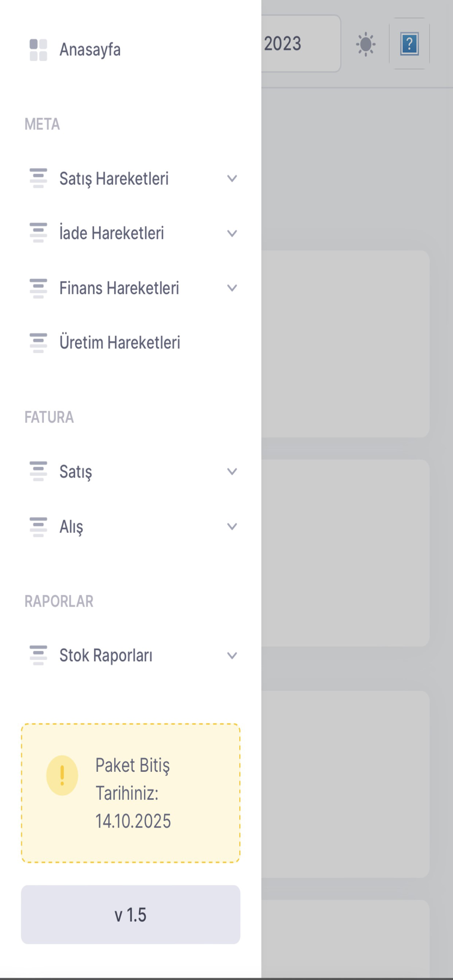The width and height of the screenshot is (453, 980).
Task: Toggle the sun light/dark theme icon
Action: pos(365,45)
